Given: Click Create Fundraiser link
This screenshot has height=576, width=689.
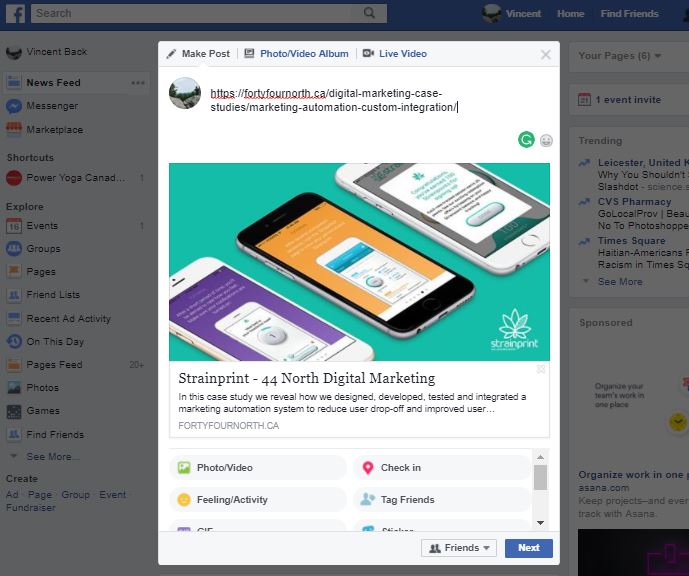Looking at the screenshot, I should [31, 507].
